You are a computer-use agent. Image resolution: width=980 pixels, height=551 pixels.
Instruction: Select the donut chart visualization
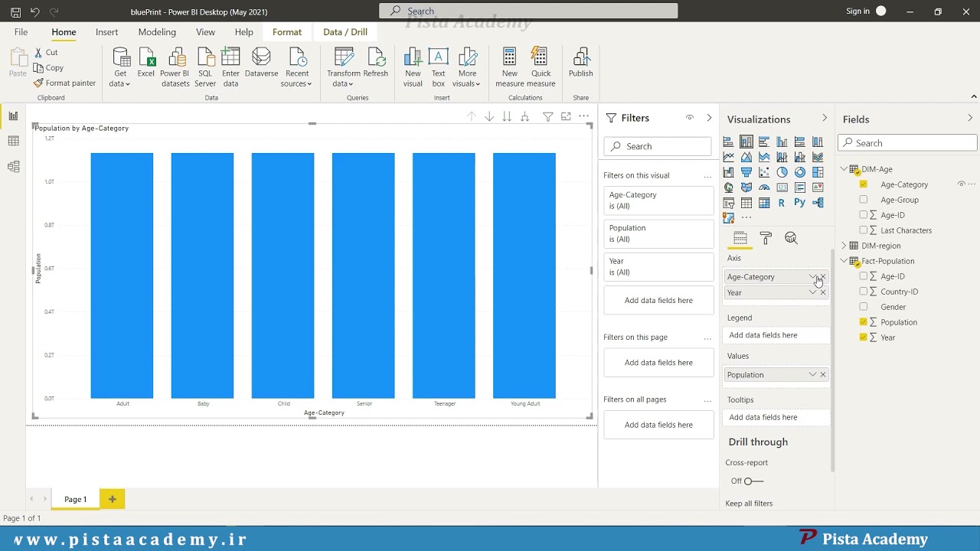coord(800,172)
